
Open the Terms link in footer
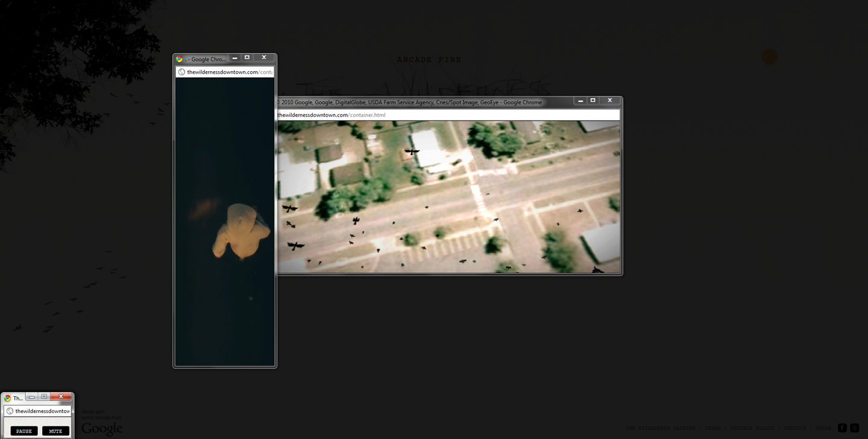pos(713,428)
